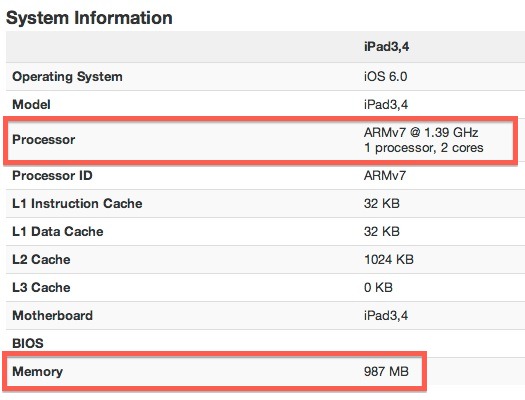
Task: Select the Model row label
Action: coord(31,105)
